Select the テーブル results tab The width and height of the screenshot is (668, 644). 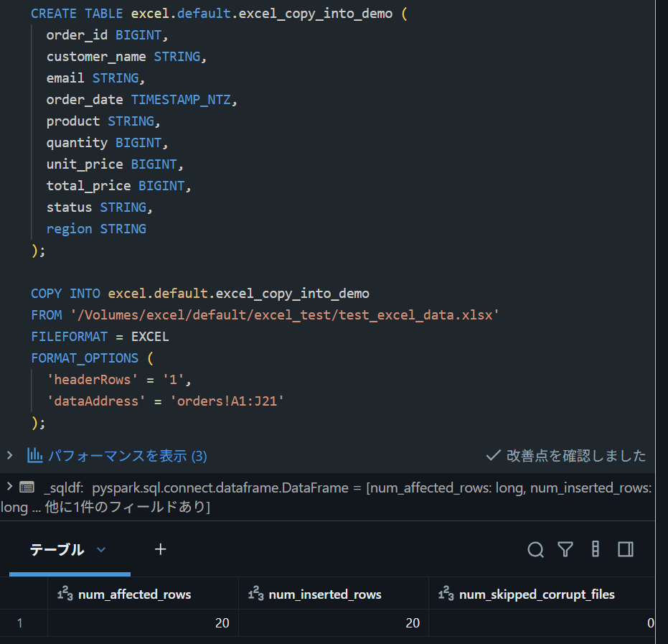pyautogui.click(x=57, y=549)
